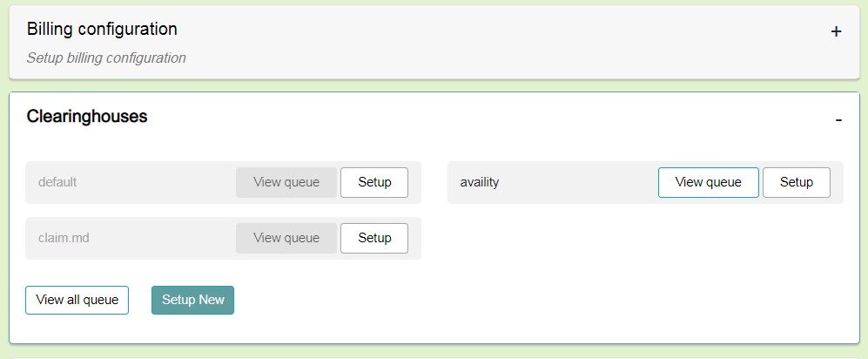Open View queue for availity
Viewport: 868px width, 359px height.
(708, 183)
